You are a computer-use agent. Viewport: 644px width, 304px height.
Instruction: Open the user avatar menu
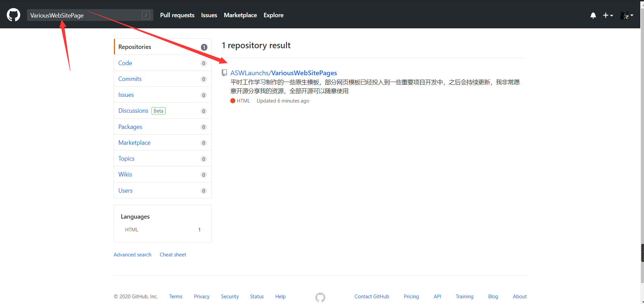click(x=627, y=15)
